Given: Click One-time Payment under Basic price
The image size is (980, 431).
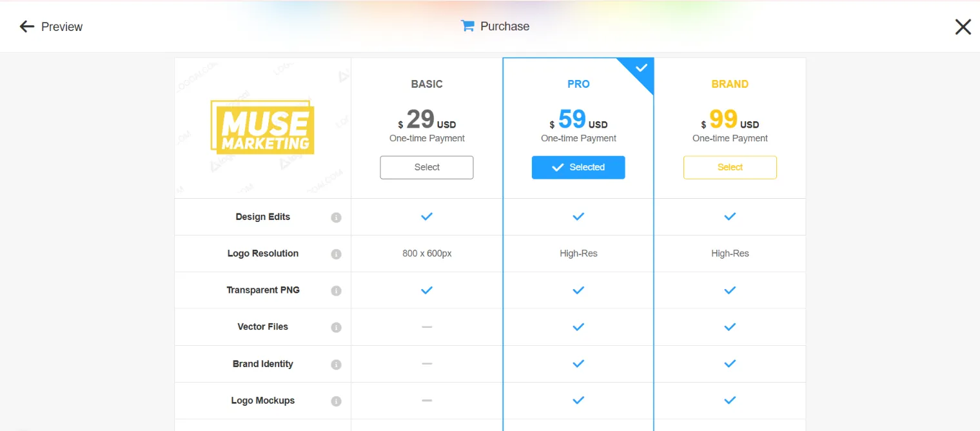Looking at the screenshot, I should pyautogui.click(x=427, y=138).
